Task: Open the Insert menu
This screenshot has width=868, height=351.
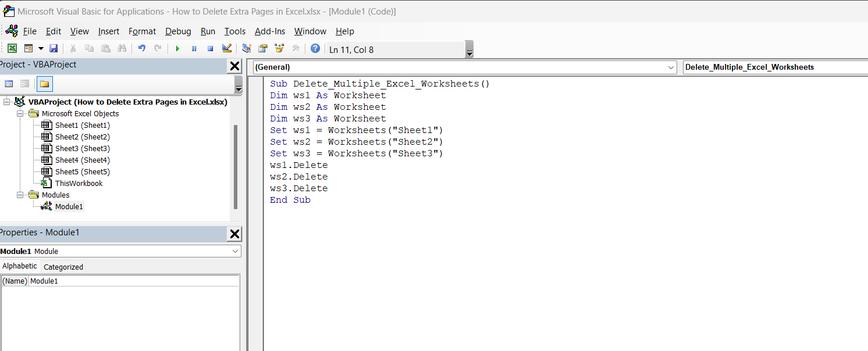Action: coord(109,31)
